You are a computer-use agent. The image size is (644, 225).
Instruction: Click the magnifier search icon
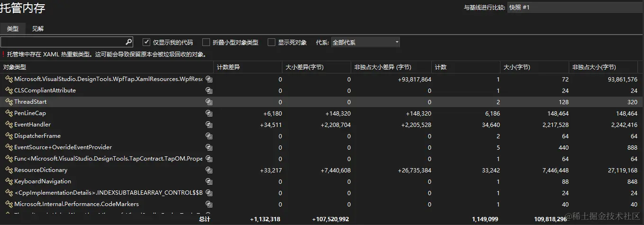[128, 42]
